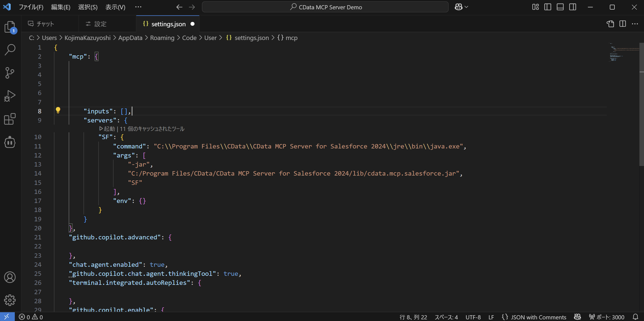Open the Explorer view in the activity bar
Image resolution: width=644 pixels, height=321 pixels.
pos(10,27)
